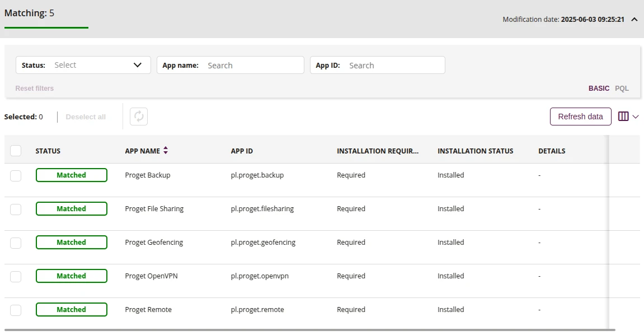
Task: Select the Proget Remote app name
Action: pos(148,310)
